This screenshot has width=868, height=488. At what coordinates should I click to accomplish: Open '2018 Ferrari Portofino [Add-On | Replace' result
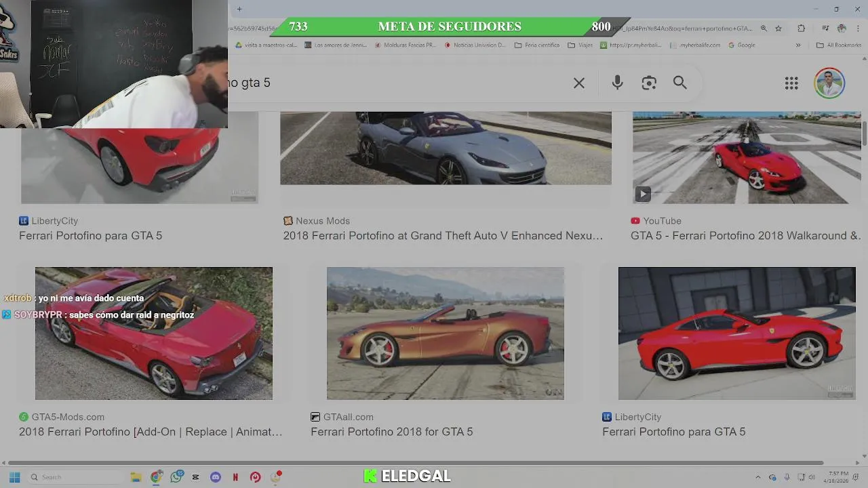pos(151,432)
